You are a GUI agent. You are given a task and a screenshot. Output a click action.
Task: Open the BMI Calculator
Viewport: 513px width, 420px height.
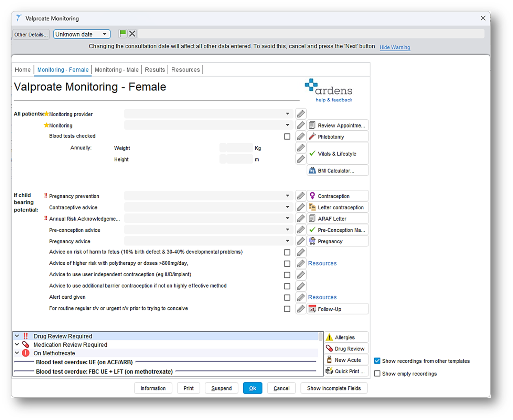point(338,170)
